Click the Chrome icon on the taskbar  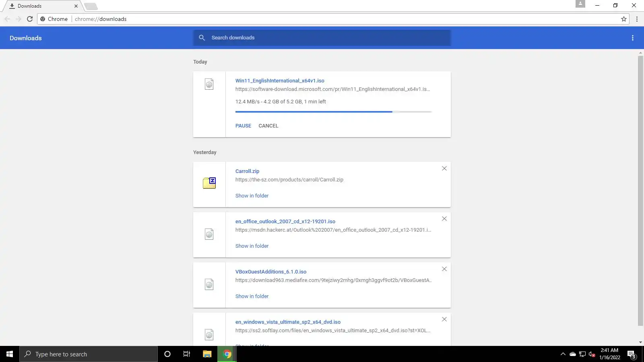(227, 354)
